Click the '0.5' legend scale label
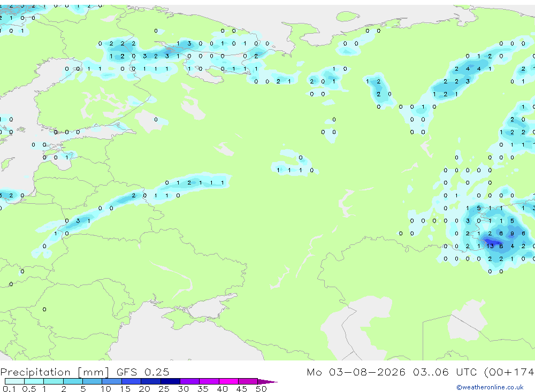This screenshot has width=535, height=392. click(29, 389)
